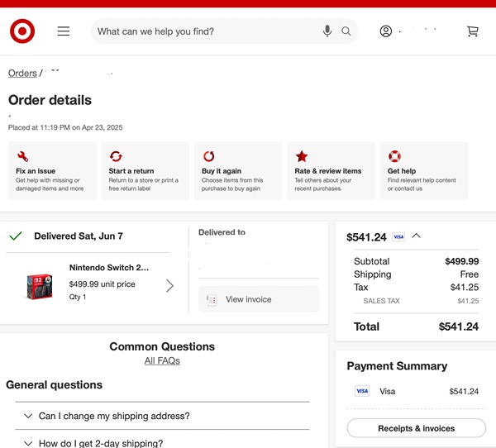Click the Target bullseye logo
Viewport: 496px width, 448px height.
22,31
